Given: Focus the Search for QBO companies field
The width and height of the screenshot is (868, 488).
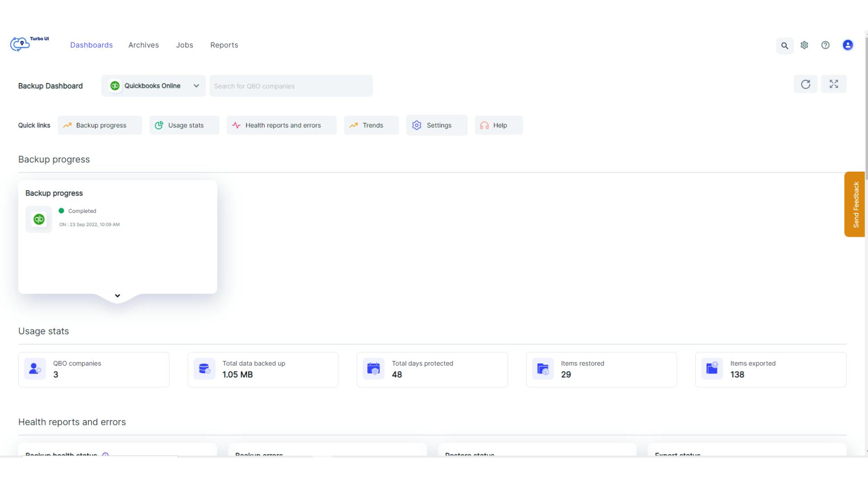Looking at the screenshot, I should click(x=291, y=86).
